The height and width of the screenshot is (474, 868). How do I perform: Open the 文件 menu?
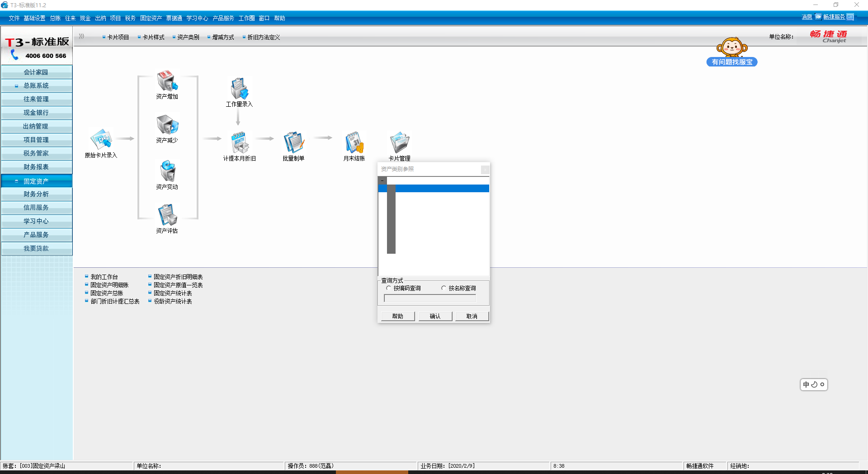point(14,18)
